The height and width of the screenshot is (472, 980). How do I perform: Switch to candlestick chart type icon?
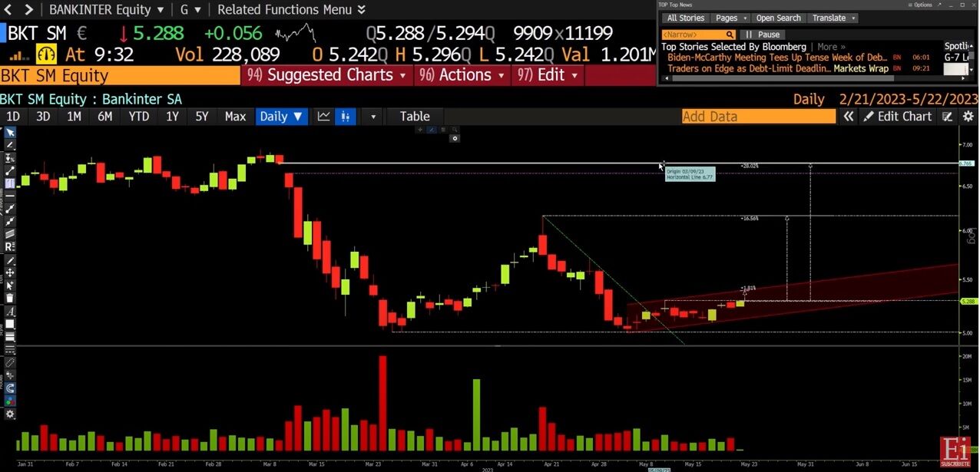click(x=346, y=117)
